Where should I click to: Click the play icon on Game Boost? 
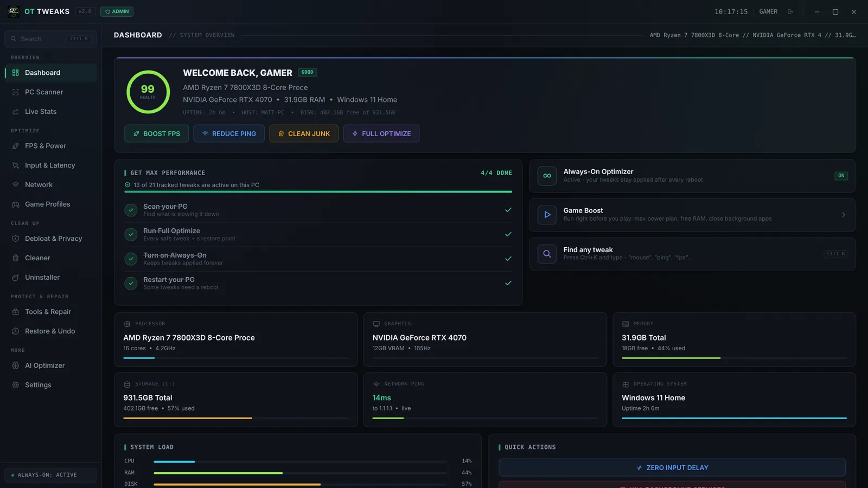(547, 215)
